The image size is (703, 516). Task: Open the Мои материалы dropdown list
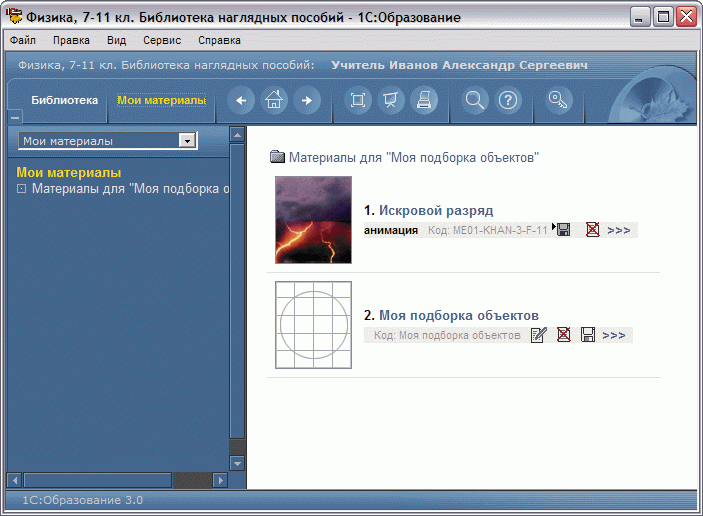point(187,141)
